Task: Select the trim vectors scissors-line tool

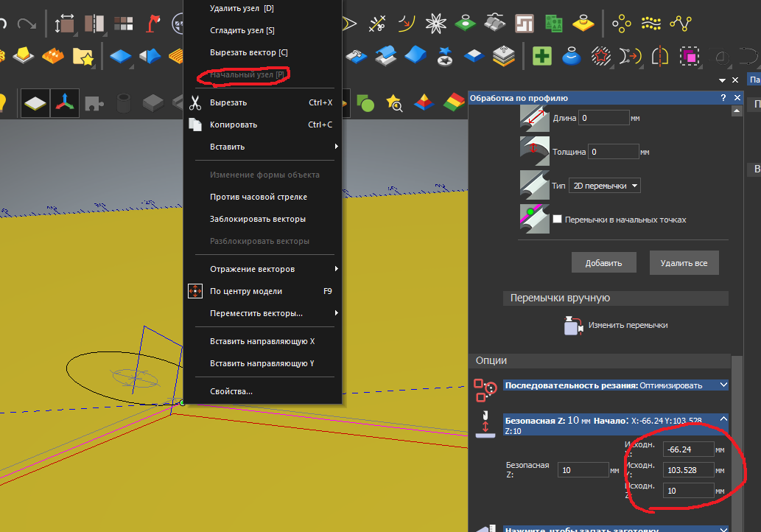Action: tap(376, 24)
